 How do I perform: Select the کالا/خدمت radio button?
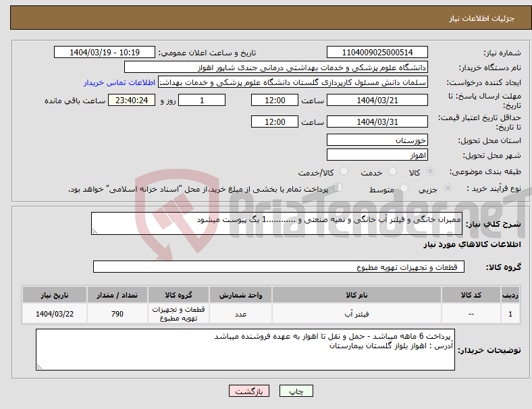click(344, 171)
